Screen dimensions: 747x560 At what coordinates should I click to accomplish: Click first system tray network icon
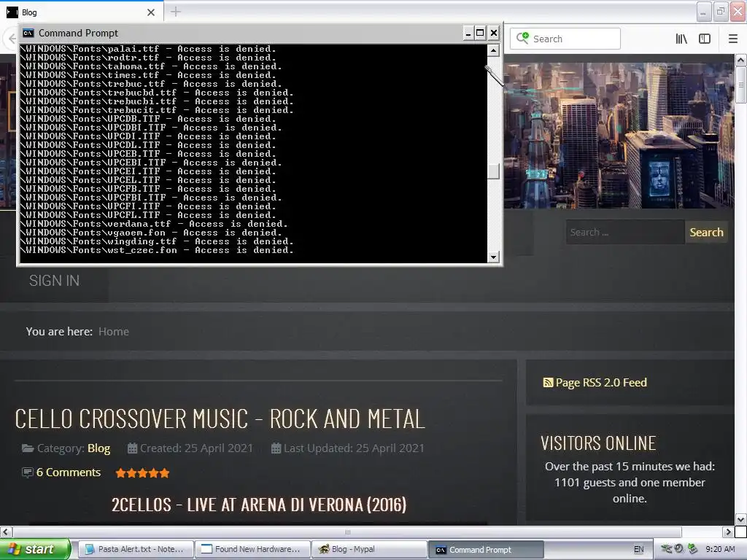667,549
